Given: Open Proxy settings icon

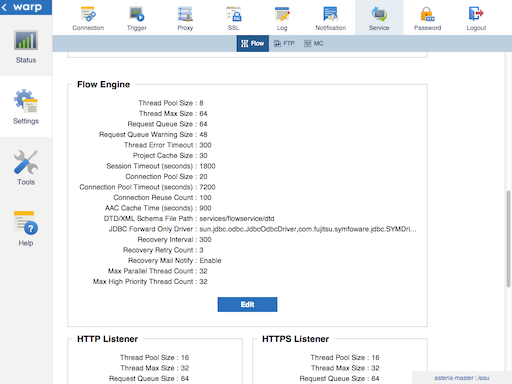Looking at the screenshot, I should [185, 14].
